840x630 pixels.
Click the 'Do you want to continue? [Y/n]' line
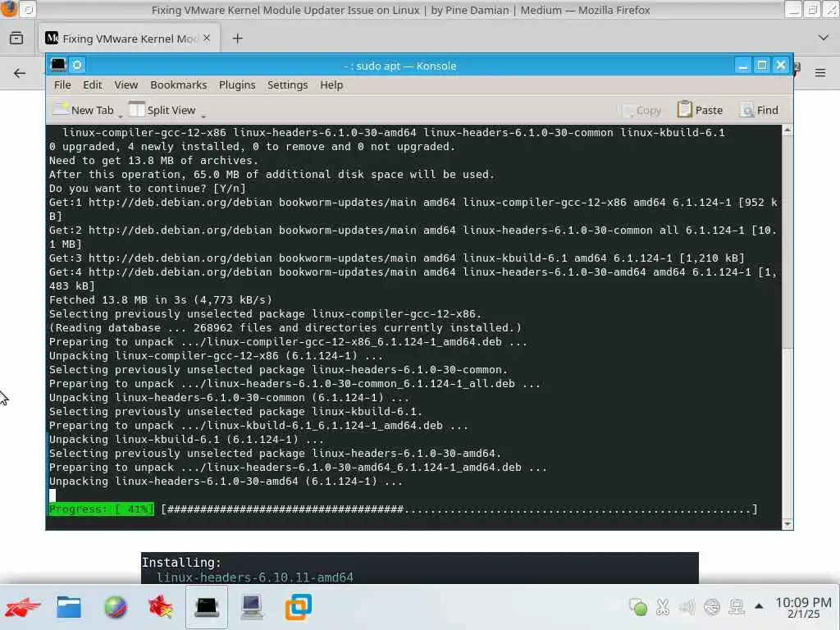click(148, 188)
